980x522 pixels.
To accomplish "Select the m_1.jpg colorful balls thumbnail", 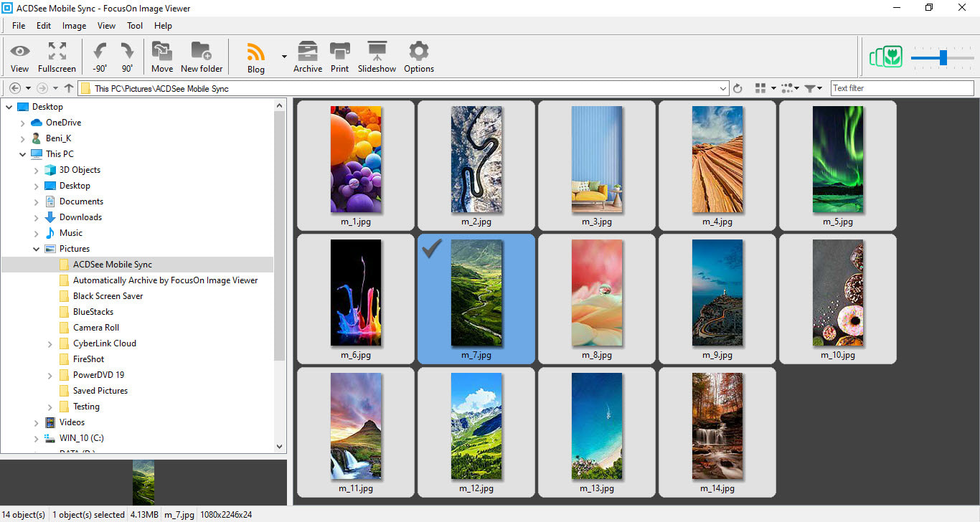I will (x=356, y=160).
